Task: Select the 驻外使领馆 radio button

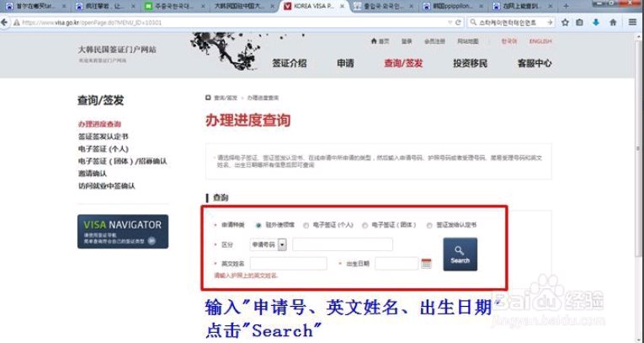Action: pos(258,225)
